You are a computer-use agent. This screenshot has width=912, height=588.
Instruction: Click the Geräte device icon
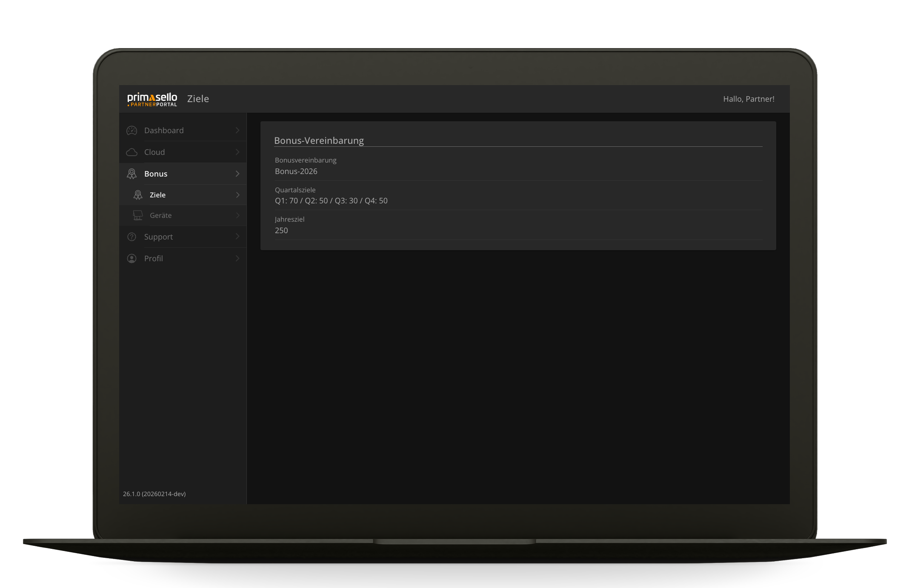(138, 215)
